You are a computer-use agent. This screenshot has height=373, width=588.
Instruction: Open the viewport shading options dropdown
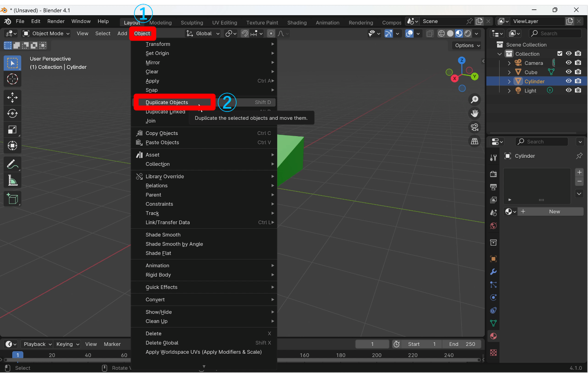477,34
